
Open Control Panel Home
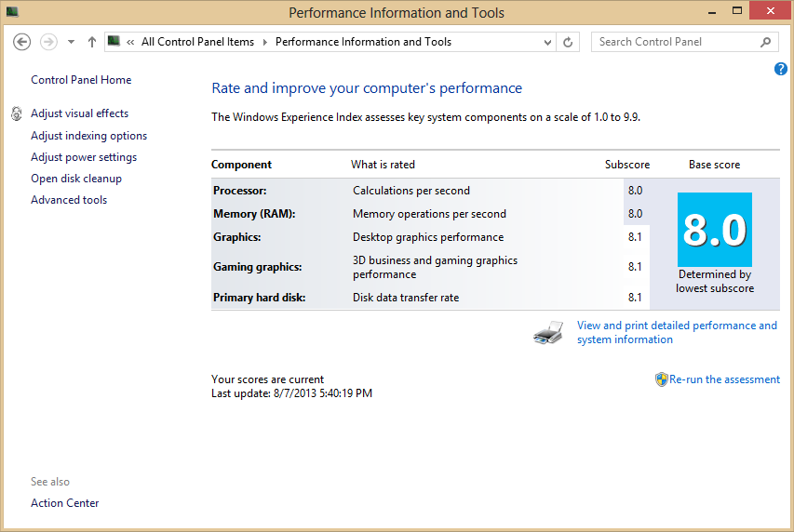[81, 80]
